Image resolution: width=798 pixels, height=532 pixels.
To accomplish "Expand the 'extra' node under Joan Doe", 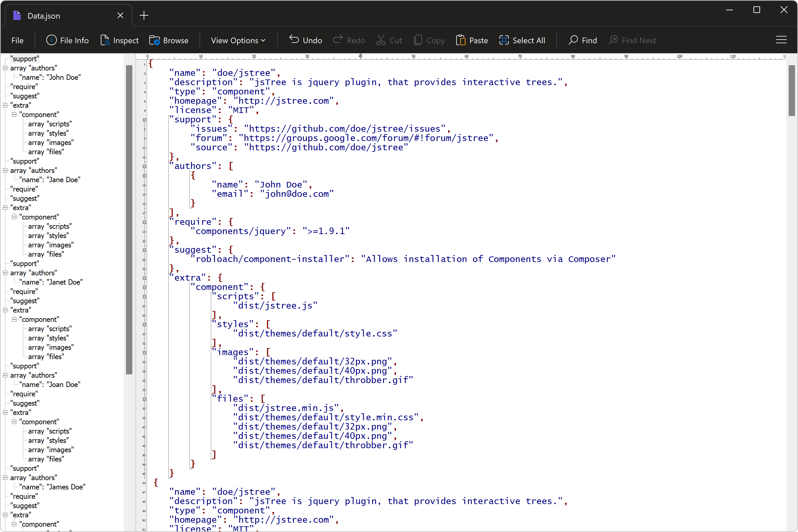I will click(5, 412).
